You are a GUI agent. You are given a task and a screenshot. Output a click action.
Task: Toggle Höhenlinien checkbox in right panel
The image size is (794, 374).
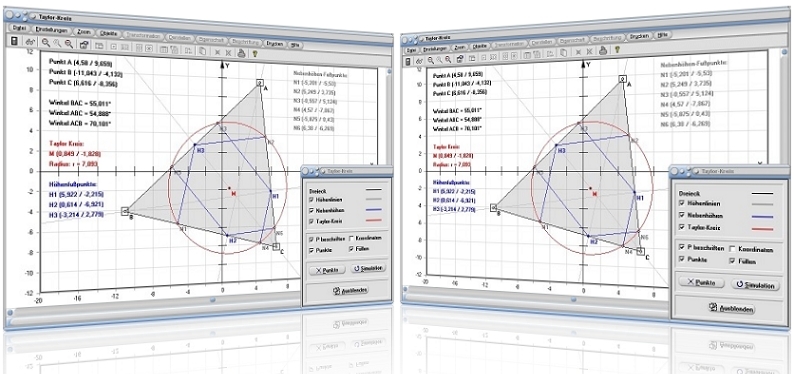click(682, 203)
